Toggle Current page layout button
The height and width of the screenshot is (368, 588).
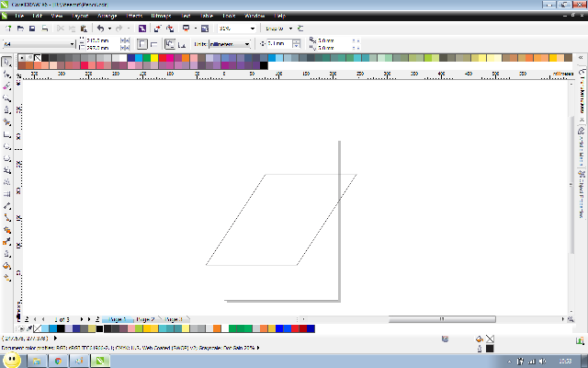click(182, 44)
